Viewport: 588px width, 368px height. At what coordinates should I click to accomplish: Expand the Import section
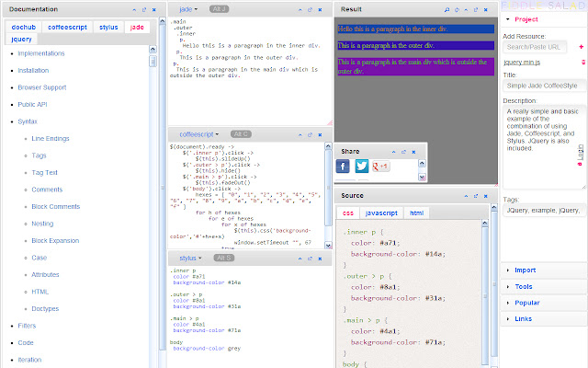[x=525, y=270]
